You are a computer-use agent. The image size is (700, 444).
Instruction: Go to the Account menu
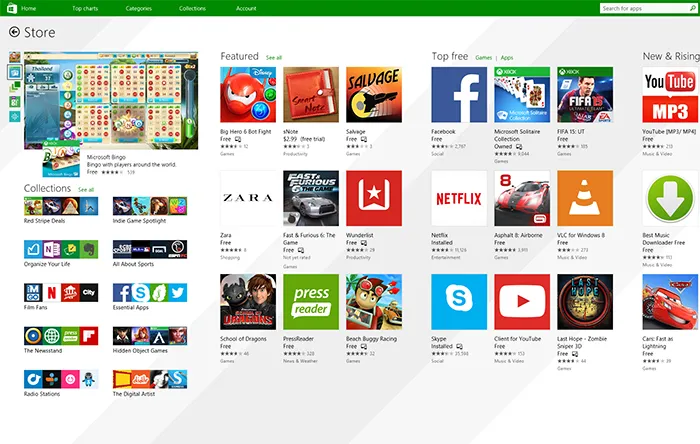point(246,8)
